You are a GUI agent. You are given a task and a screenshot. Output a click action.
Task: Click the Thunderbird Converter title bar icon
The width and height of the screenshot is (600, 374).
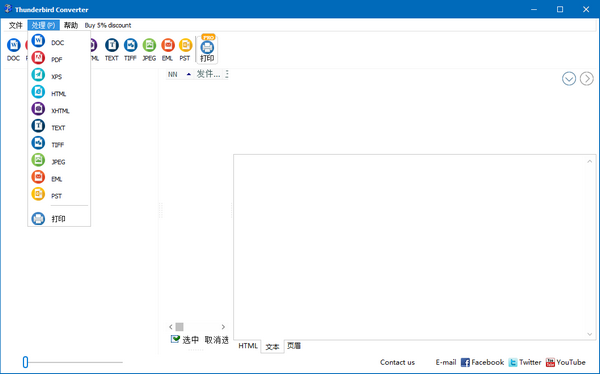tap(8, 9)
